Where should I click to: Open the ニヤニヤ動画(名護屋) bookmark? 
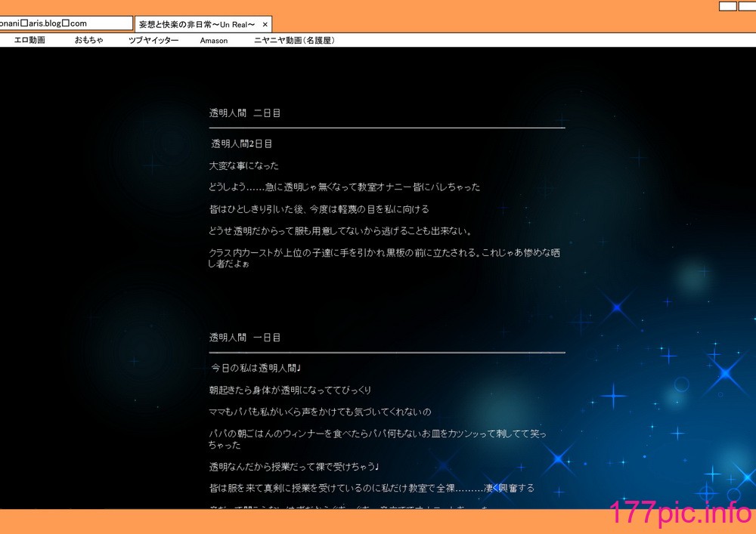tap(294, 41)
